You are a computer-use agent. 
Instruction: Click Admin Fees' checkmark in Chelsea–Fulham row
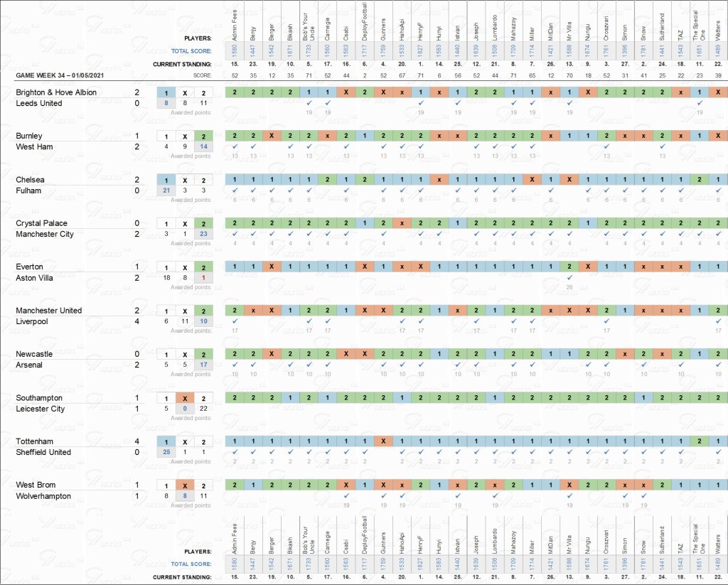click(x=234, y=190)
